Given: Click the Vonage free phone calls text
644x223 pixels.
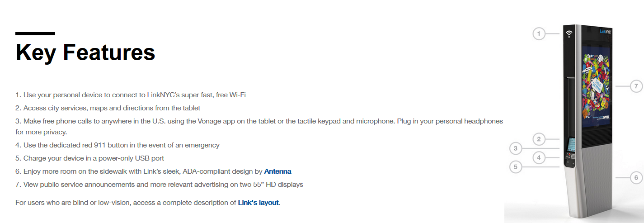Looking at the screenshot, I should click(259, 127).
